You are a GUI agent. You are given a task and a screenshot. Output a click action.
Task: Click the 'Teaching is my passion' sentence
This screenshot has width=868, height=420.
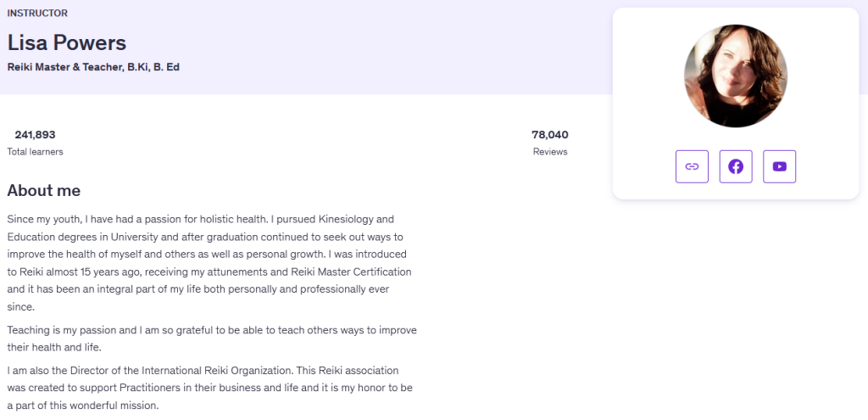(211, 330)
